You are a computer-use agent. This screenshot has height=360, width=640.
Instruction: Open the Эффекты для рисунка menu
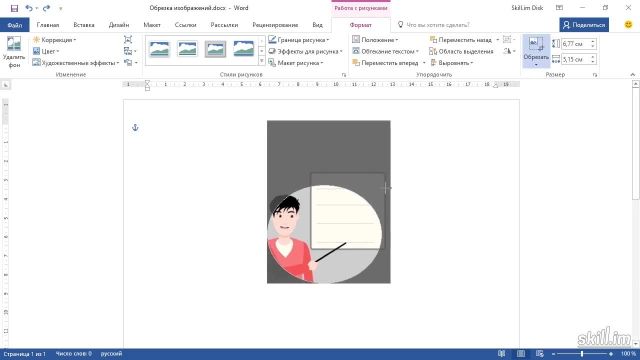pyautogui.click(x=305, y=51)
